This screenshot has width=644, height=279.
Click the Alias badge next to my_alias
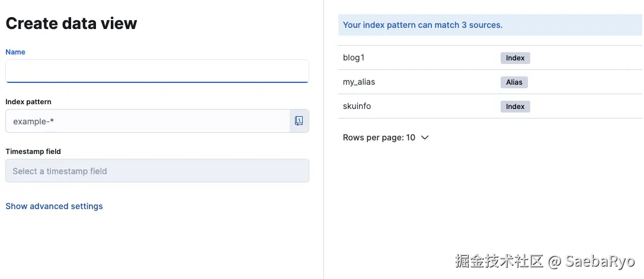click(x=514, y=82)
